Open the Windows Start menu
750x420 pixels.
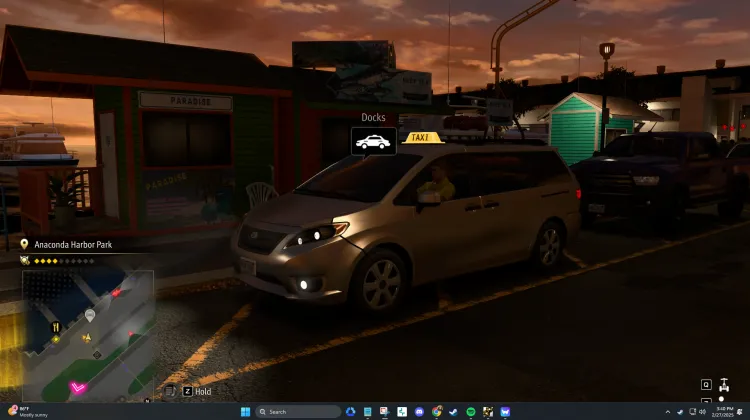coord(245,412)
